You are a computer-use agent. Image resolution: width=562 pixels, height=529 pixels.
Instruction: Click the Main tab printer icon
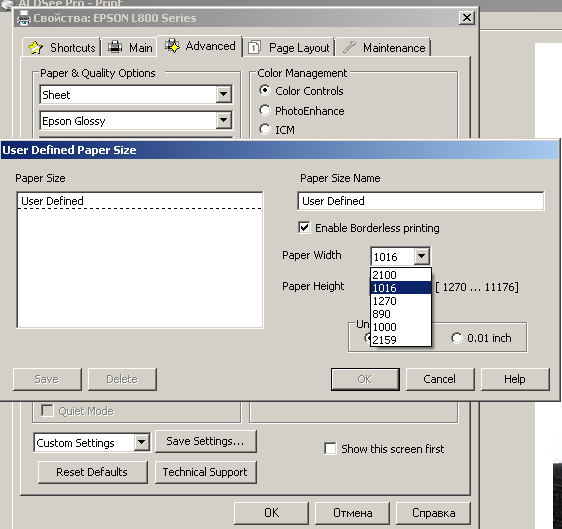[115, 47]
